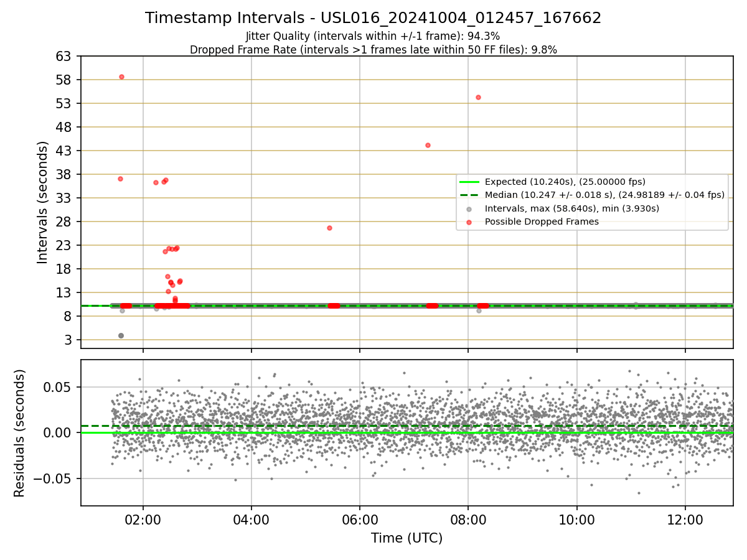Select the 'Expected (10.240s), (25.00000 fps)' legend entry
This screenshot has width=747, height=560.
pos(565,182)
